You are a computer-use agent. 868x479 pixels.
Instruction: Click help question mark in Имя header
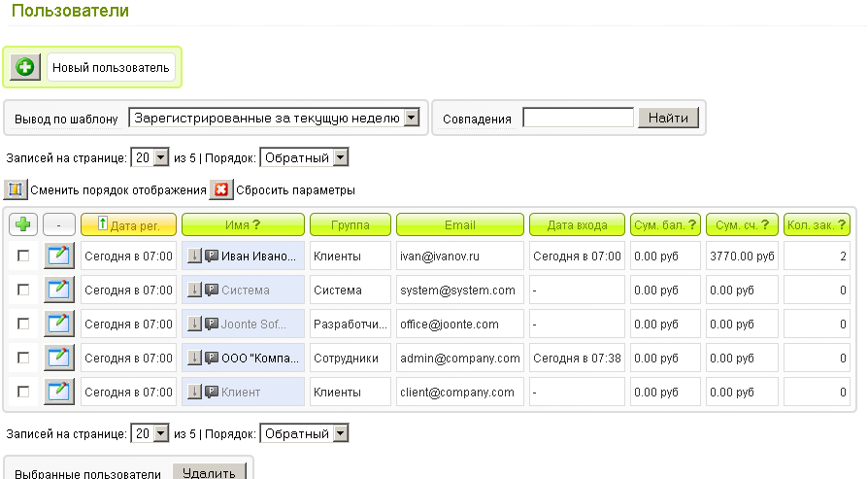(256, 224)
